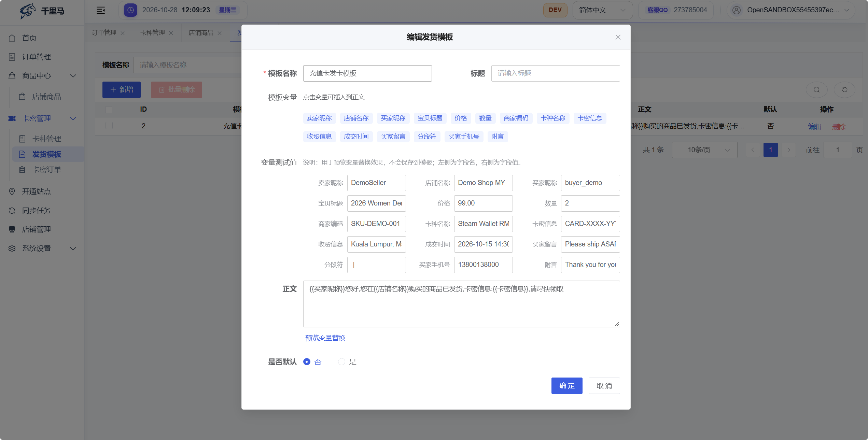Click the 标题 input field
This screenshot has width=868, height=440.
[555, 73]
